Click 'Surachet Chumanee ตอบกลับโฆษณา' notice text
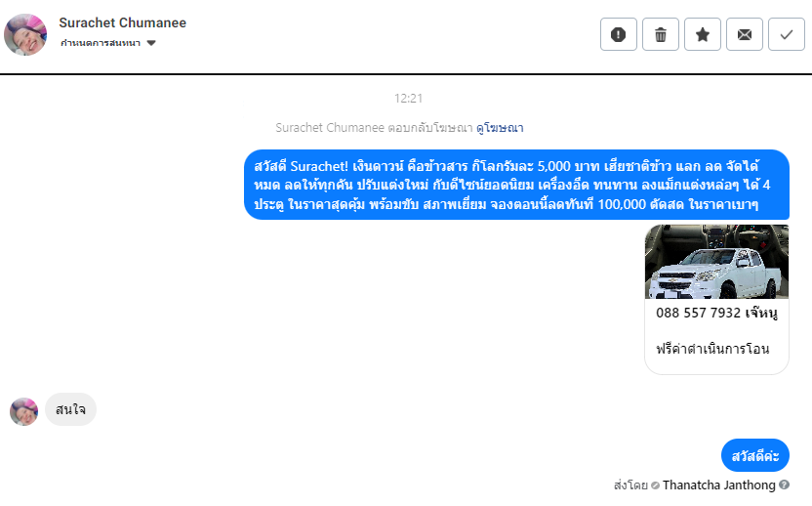The height and width of the screenshot is (506, 812). pos(374,128)
